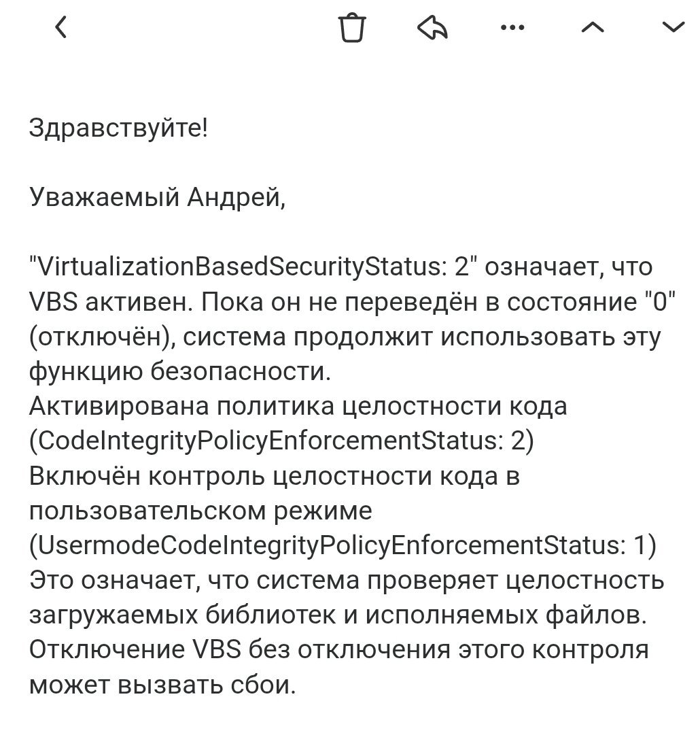Reply to the email via reply arrow

(x=433, y=29)
